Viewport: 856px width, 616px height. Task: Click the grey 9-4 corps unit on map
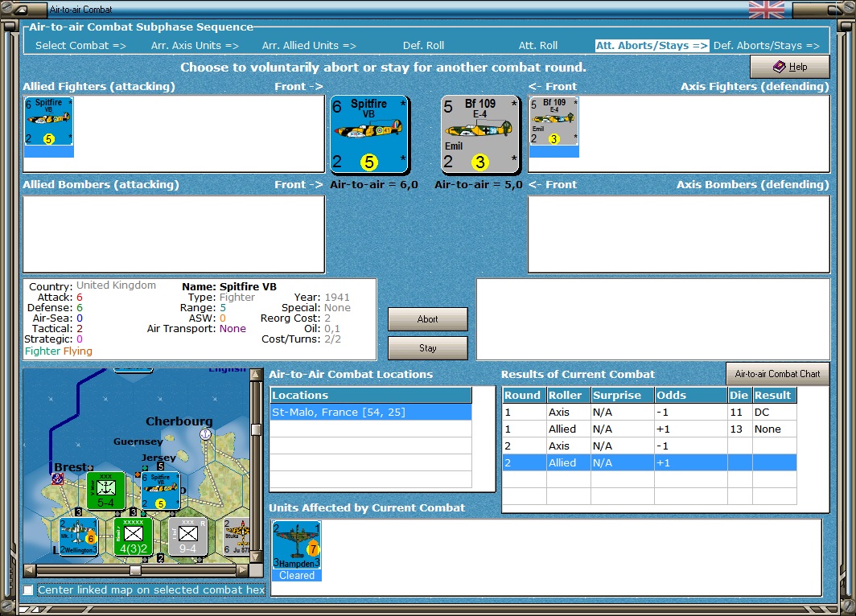pyautogui.click(x=187, y=537)
